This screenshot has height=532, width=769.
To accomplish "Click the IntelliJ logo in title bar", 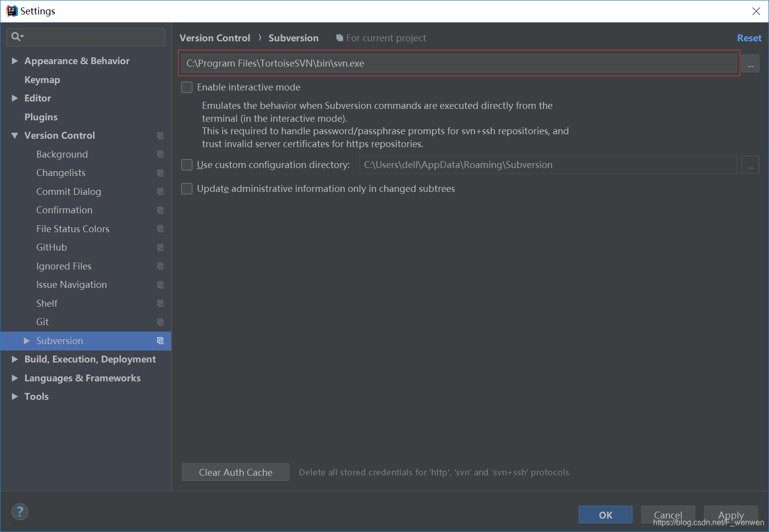I will point(11,11).
